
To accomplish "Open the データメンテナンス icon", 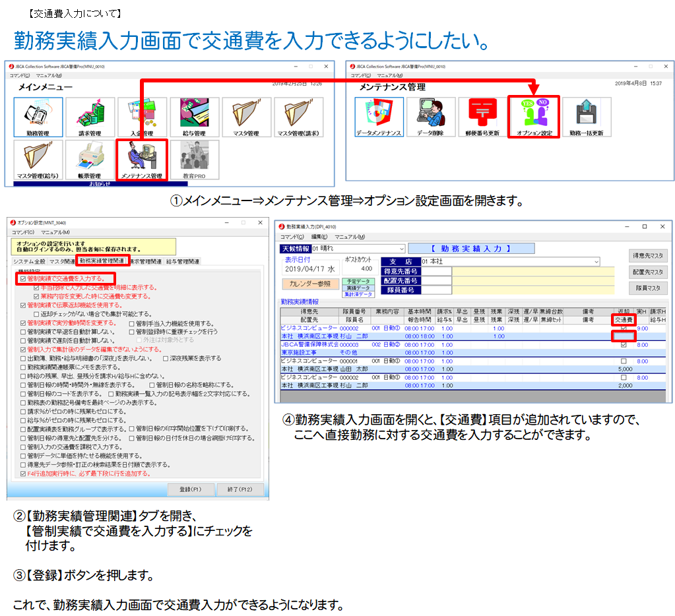I will 379,117.
